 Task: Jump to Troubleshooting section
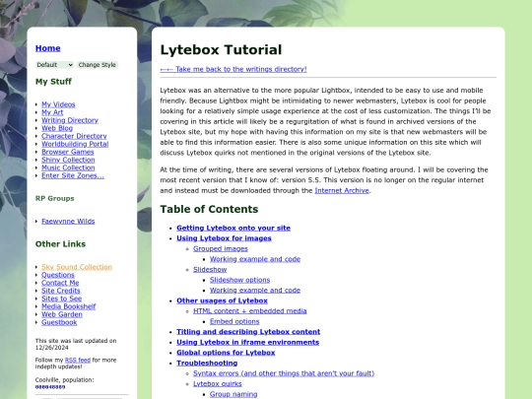(207, 363)
